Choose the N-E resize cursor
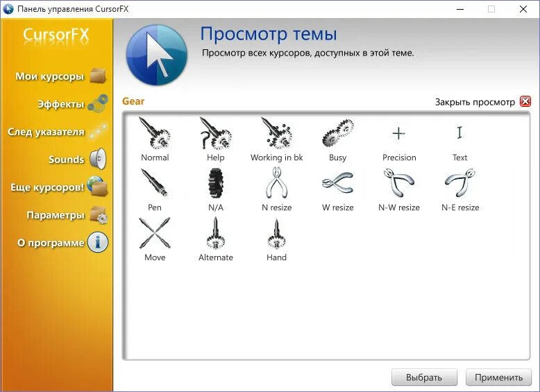The height and width of the screenshot is (392, 540). point(460,182)
